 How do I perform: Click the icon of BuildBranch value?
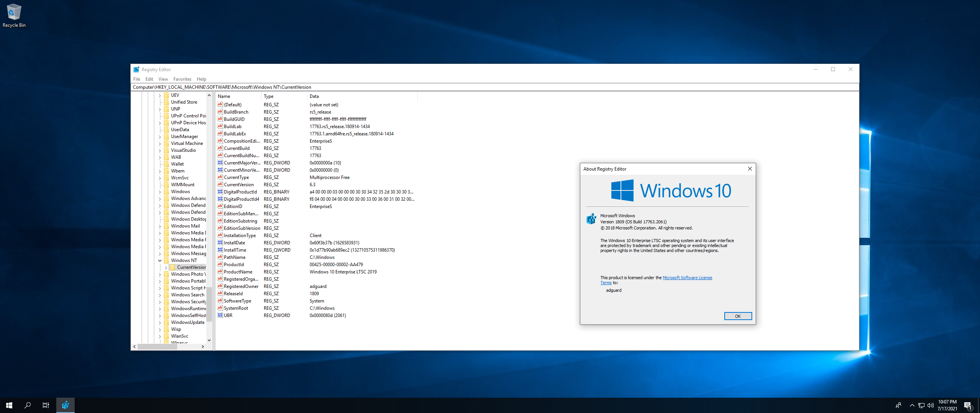(220, 112)
